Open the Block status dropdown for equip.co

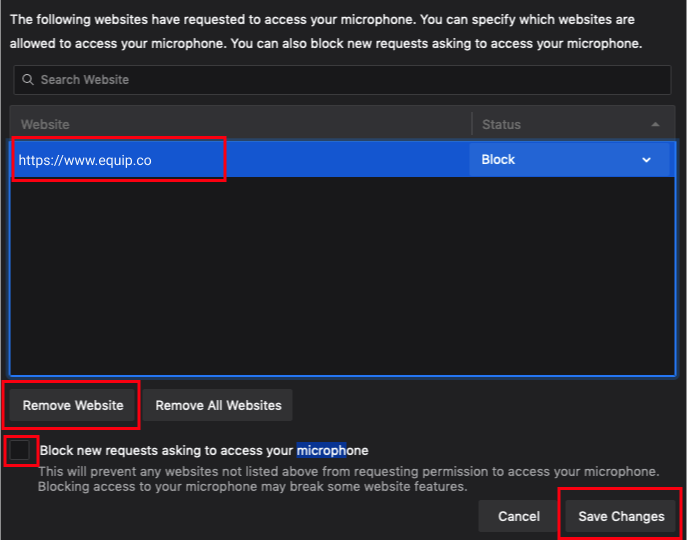pos(567,160)
